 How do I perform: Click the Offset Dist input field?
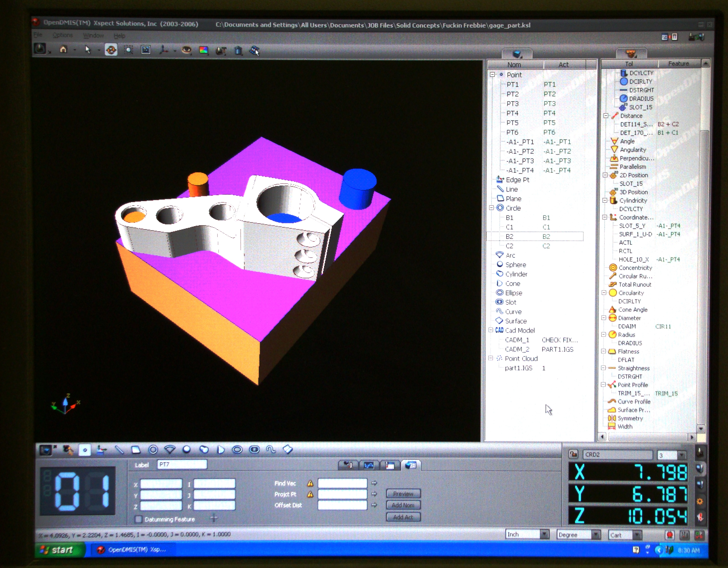tap(342, 505)
